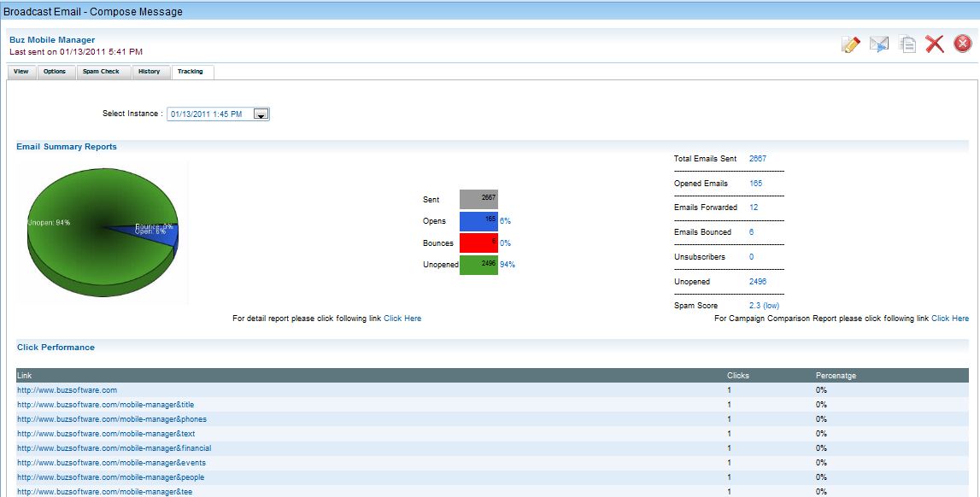The width and height of the screenshot is (980, 497).
Task: Click the send email envelope icon
Action: (x=879, y=44)
